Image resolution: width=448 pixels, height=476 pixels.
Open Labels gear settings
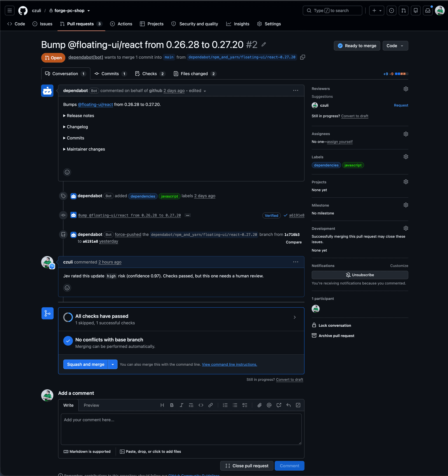[406, 157]
